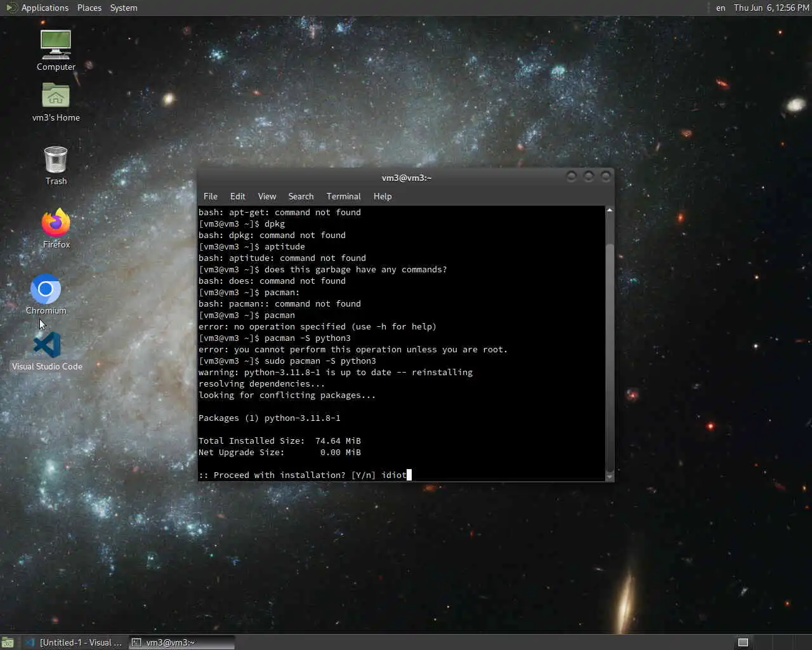This screenshot has height=650, width=812.
Task: Click 'Net Upgrade Size: 0.00 MiB' line
Action: coord(280,453)
